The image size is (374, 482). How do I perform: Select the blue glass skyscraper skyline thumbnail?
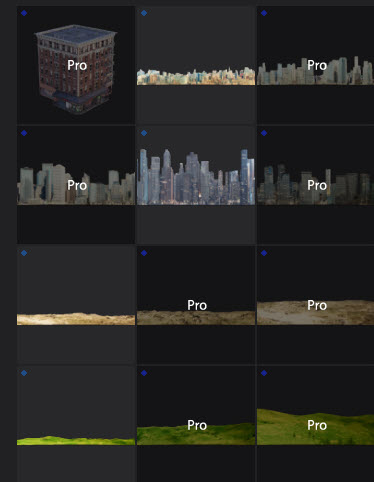196,185
